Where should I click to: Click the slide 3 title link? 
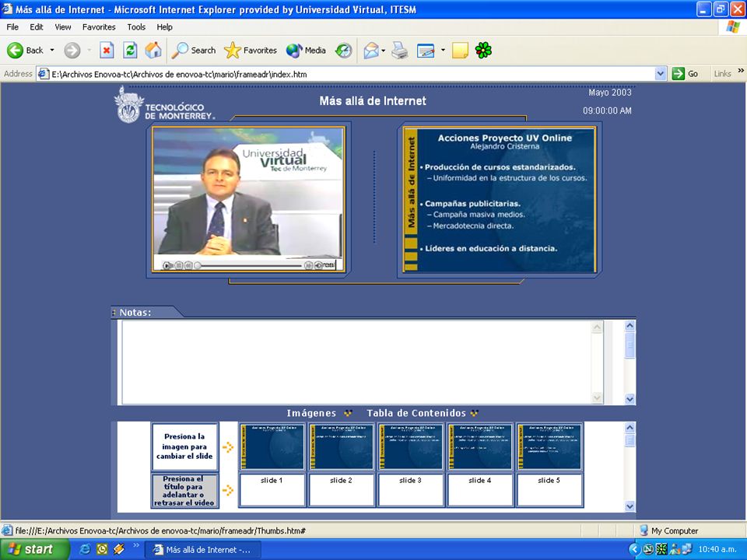click(410, 480)
